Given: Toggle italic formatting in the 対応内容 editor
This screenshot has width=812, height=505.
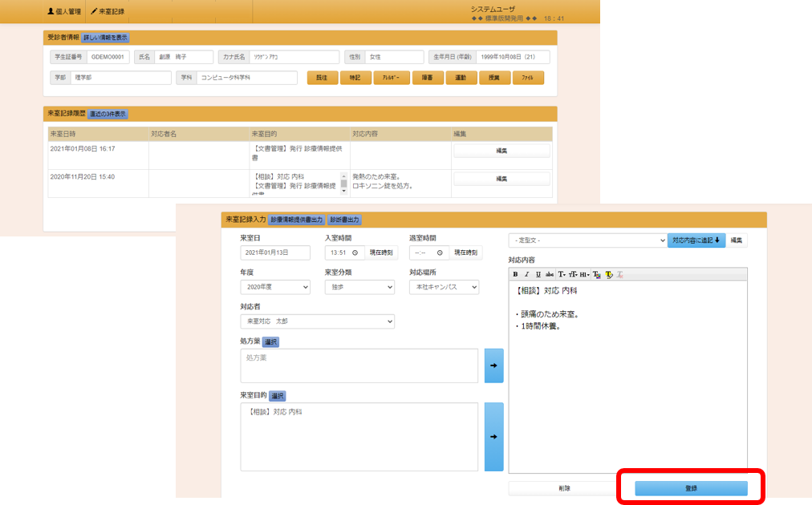Looking at the screenshot, I should click(x=526, y=274).
